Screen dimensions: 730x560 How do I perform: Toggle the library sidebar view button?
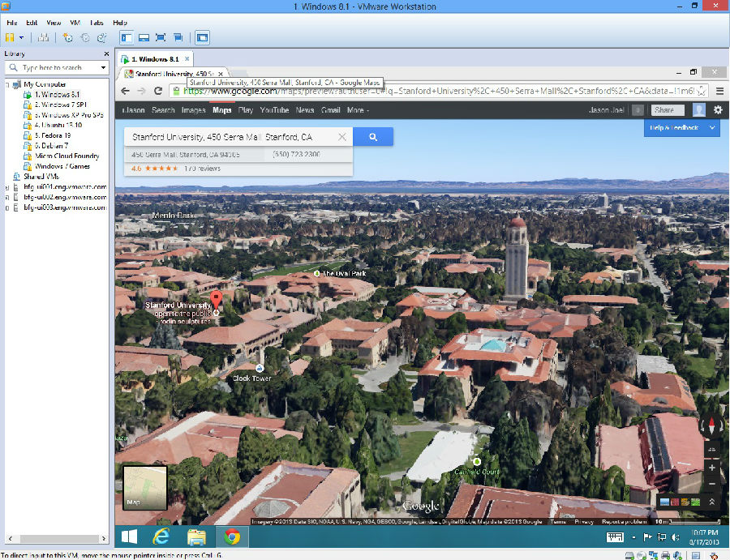pos(127,37)
